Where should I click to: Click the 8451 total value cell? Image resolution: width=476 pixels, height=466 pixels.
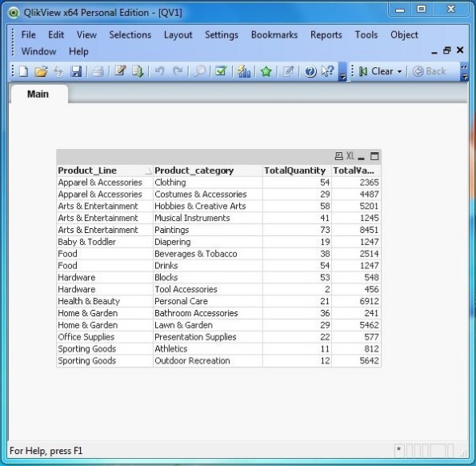tap(356, 230)
